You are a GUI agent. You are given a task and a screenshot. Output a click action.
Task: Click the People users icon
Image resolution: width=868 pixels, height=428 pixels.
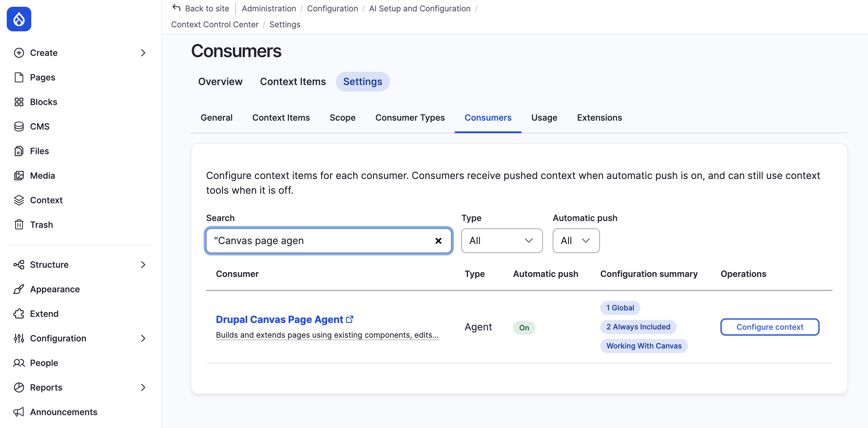(19, 363)
